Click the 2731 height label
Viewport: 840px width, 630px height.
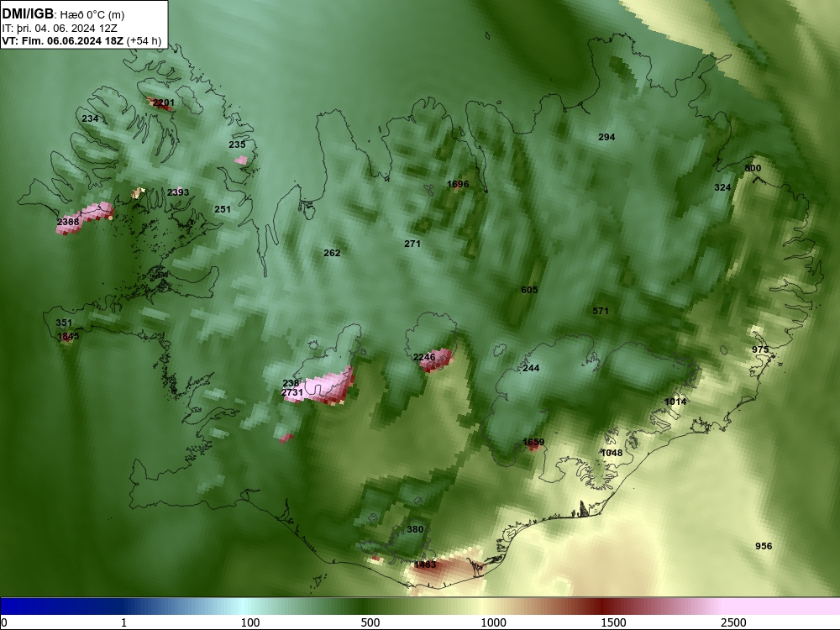(x=292, y=392)
